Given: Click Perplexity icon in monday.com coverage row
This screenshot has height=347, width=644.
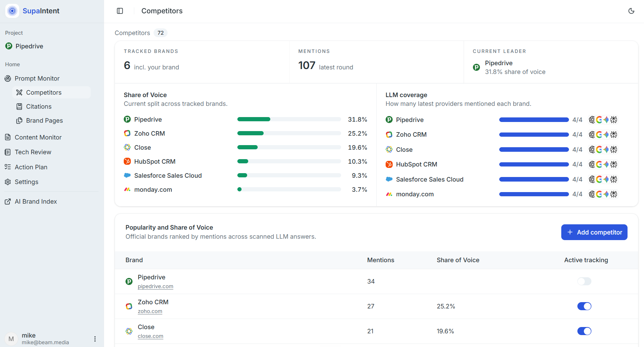Looking at the screenshot, I should 614,194.
